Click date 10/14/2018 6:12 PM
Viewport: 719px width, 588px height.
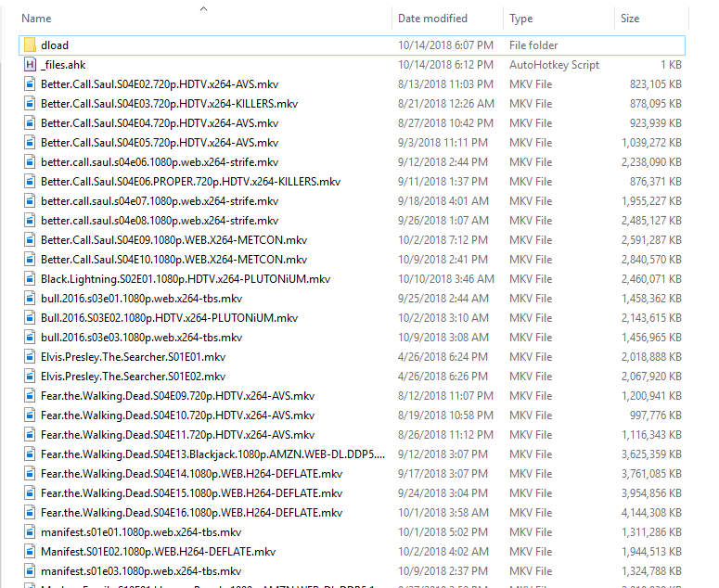pos(445,65)
